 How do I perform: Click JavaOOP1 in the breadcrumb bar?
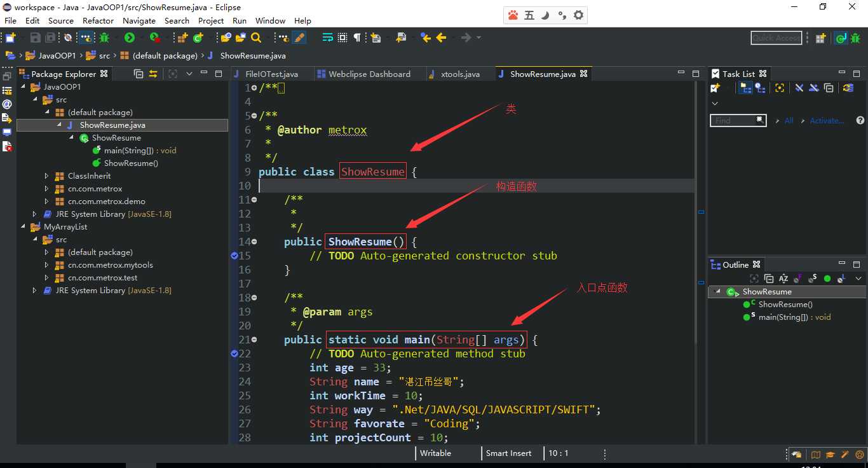[x=57, y=56]
